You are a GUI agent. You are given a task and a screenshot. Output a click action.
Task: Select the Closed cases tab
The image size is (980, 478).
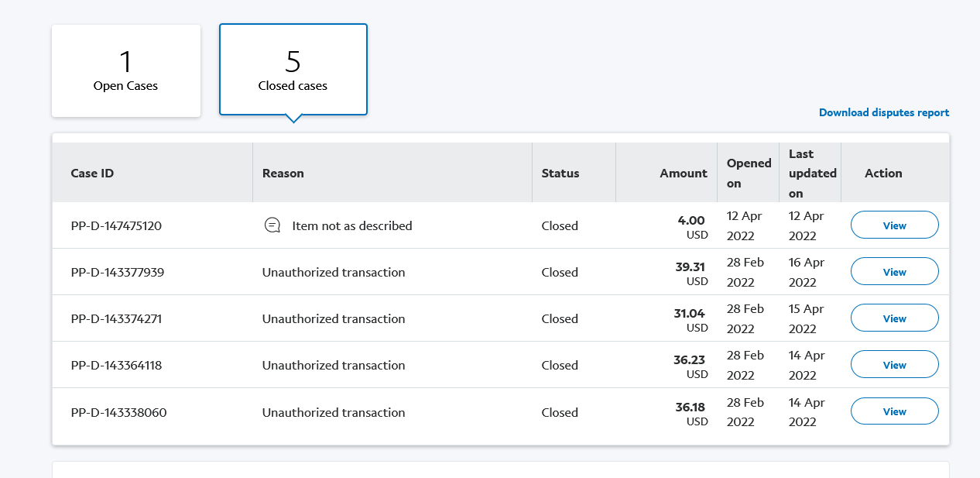pyautogui.click(x=293, y=70)
